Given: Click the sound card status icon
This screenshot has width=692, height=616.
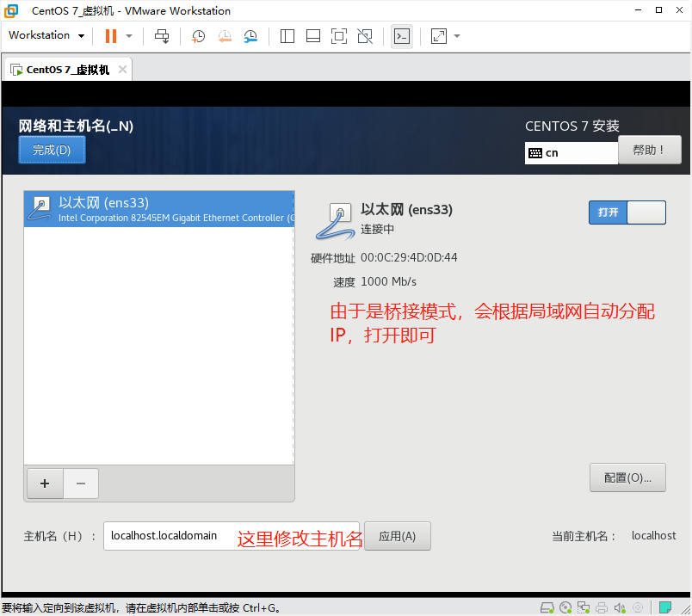Looking at the screenshot, I should pos(620,608).
